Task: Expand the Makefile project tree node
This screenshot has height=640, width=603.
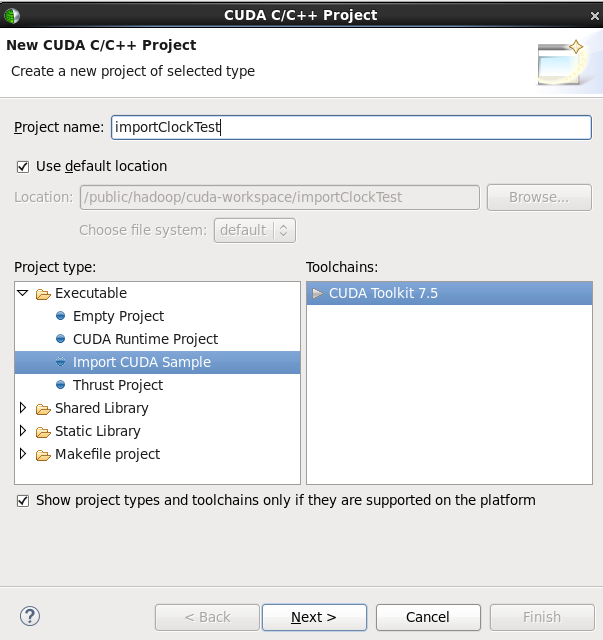Action: (x=24, y=455)
